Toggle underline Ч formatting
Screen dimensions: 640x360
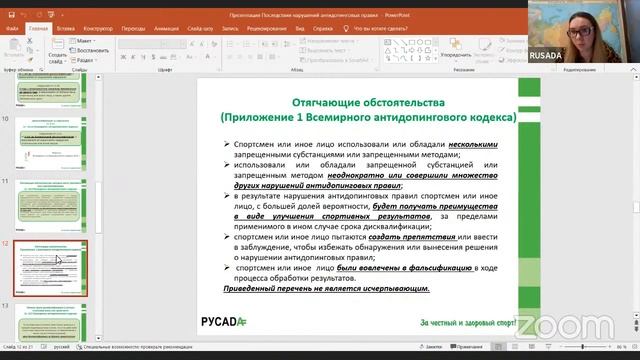coord(143,57)
